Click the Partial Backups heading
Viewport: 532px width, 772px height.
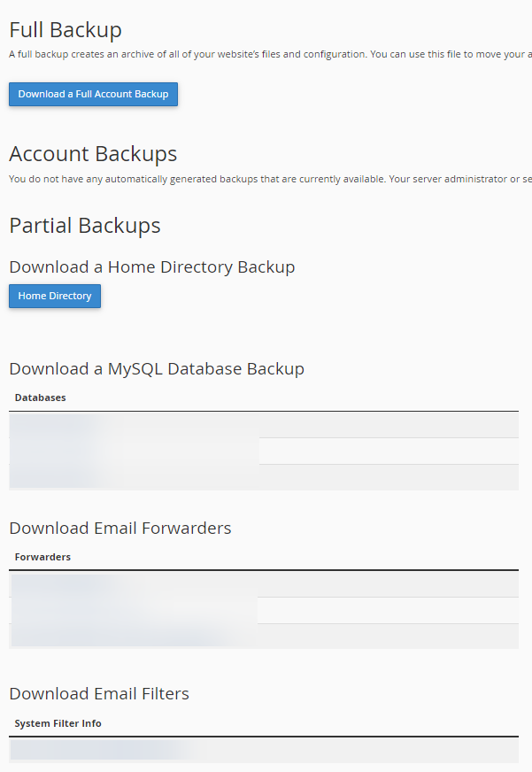coord(85,226)
